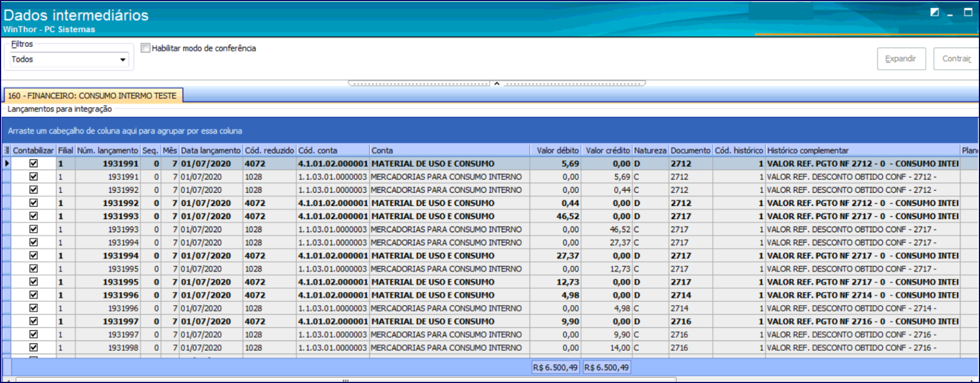
Task: Uncheck Contabilizar for the row with débito 46,52
Action: tap(33, 216)
